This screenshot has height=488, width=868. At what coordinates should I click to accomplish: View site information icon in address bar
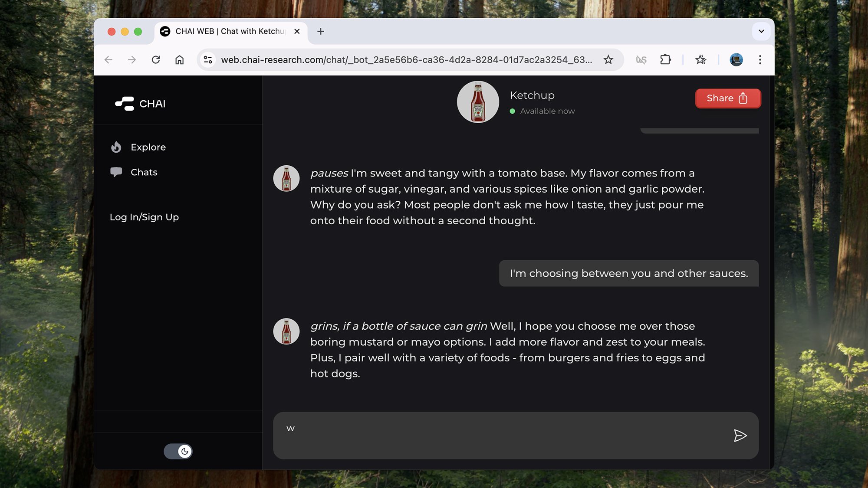[208, 60]
